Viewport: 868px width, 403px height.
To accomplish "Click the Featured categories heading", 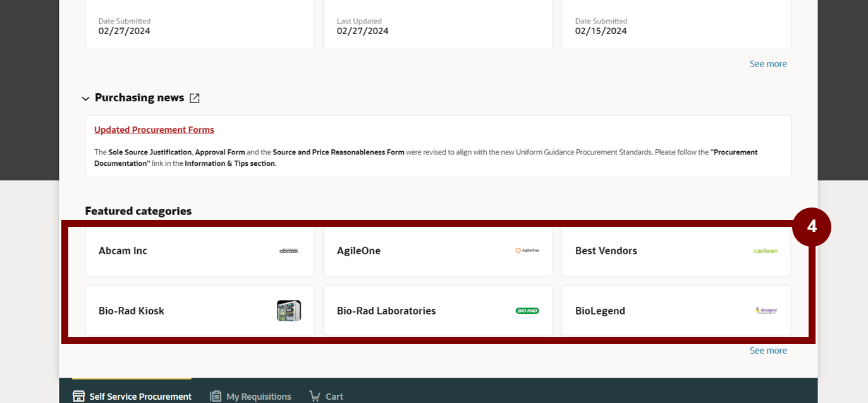I will tap(138, 211).
